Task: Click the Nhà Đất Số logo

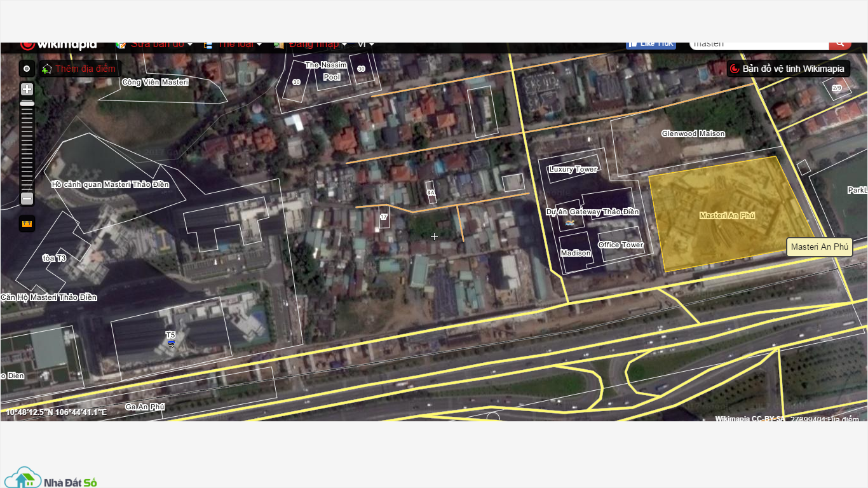Action: tap(51, 478)
